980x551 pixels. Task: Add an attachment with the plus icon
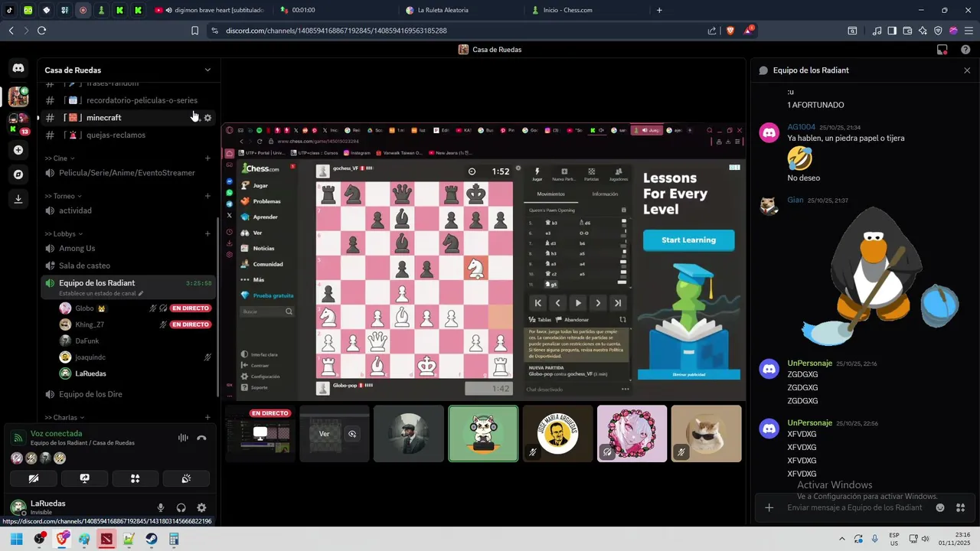point(769,507)
